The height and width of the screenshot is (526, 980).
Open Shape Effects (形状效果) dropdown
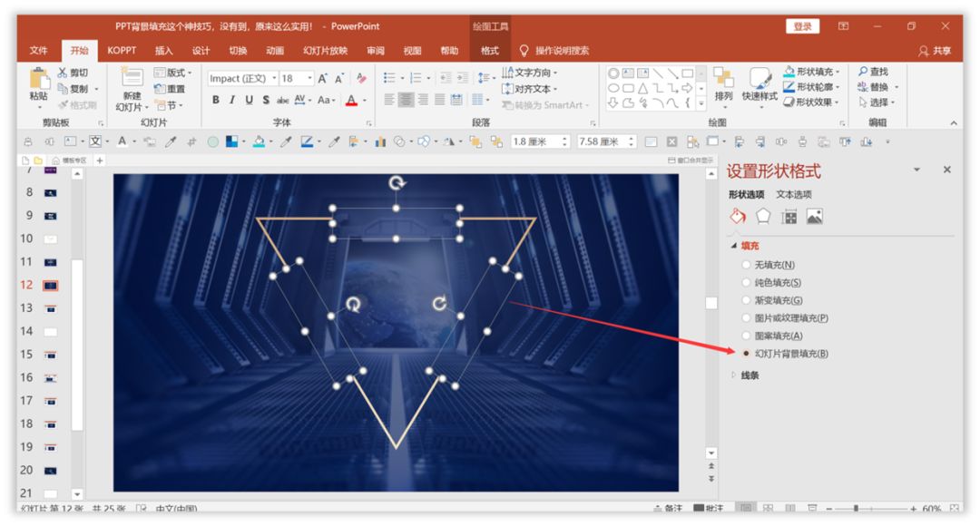coord(811,102)
